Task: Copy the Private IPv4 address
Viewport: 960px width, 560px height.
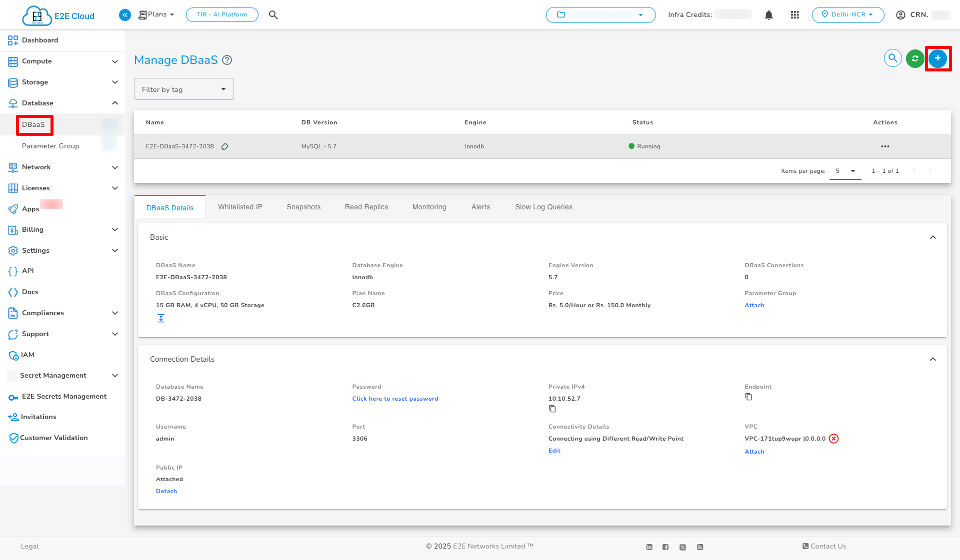Action: point(552,409)
